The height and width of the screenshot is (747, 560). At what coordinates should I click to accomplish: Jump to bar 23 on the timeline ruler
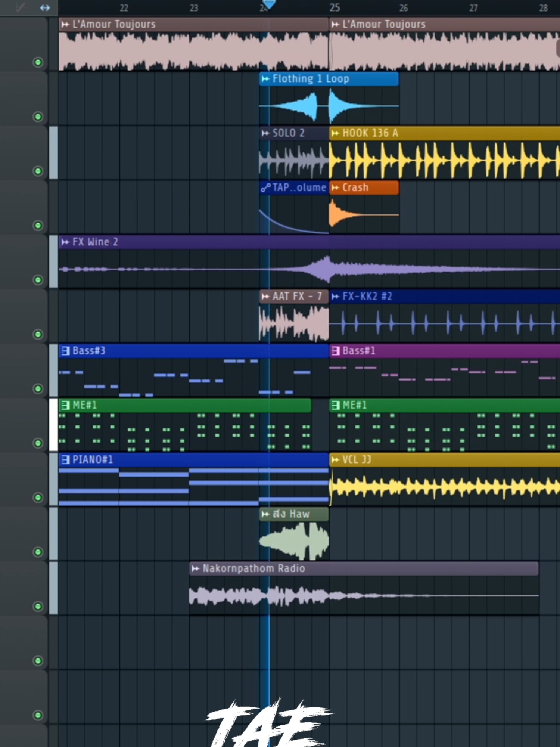pos(194,8)
